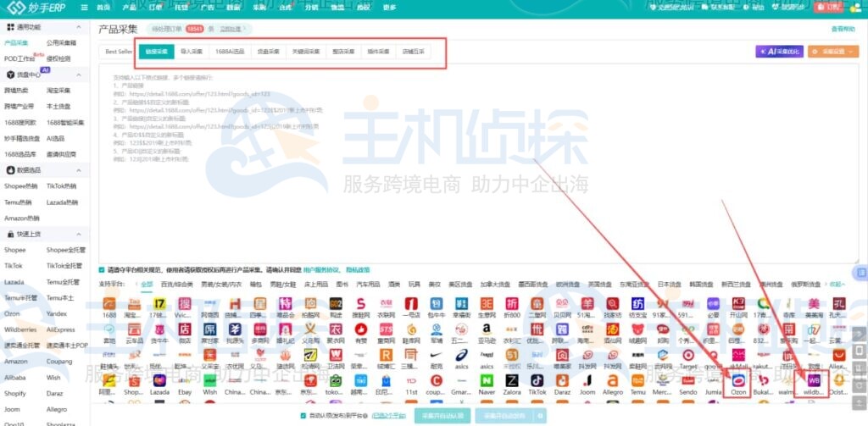This screenshot has width=868, height=426.
Task: Toggle the platform rules agreement checkbox
Action: 102,270
